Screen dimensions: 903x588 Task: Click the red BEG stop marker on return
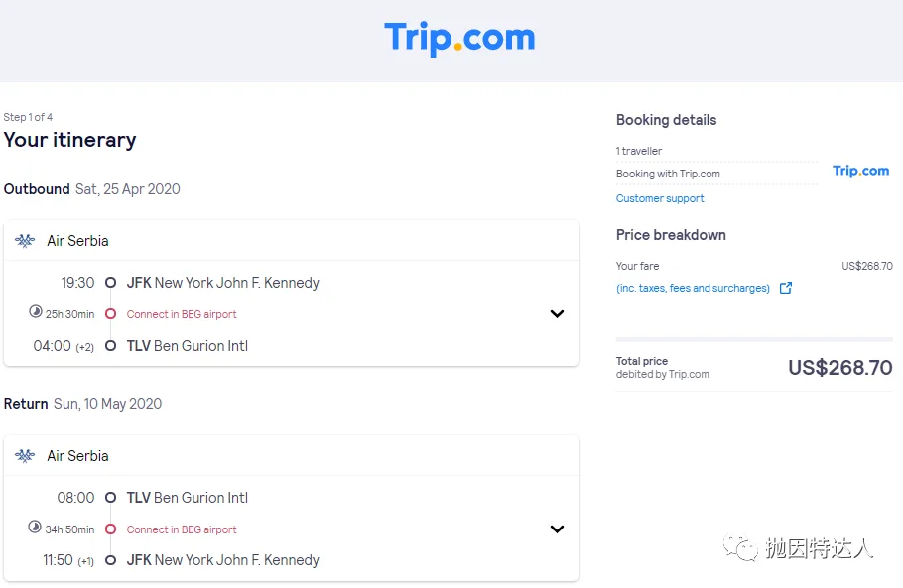point(110,529)
